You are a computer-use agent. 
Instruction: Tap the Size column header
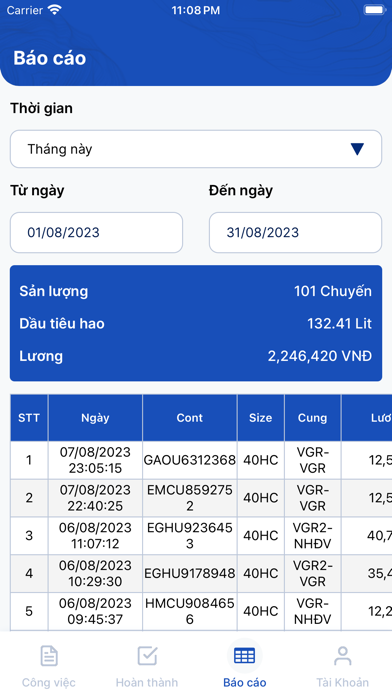(x=261, y=418)
